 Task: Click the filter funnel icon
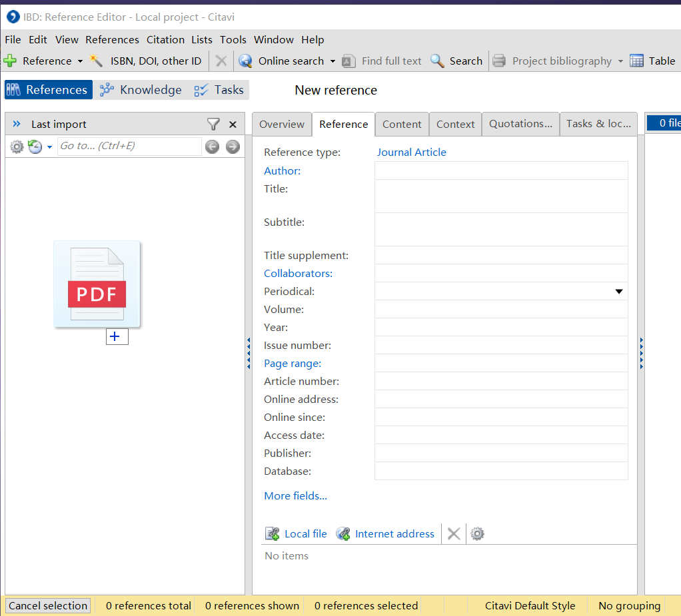point(213,124)
